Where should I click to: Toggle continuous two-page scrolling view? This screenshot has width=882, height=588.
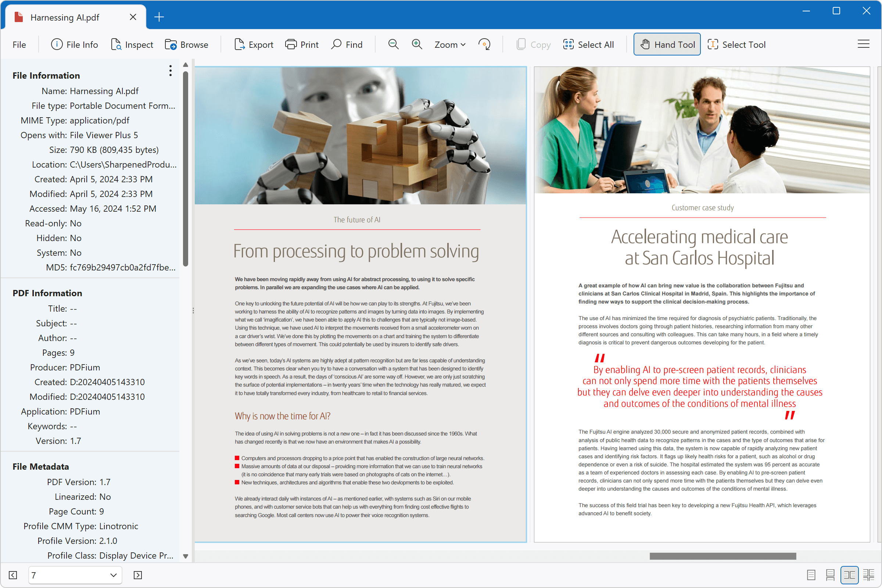pyautogui.click(x=868, y=574)
